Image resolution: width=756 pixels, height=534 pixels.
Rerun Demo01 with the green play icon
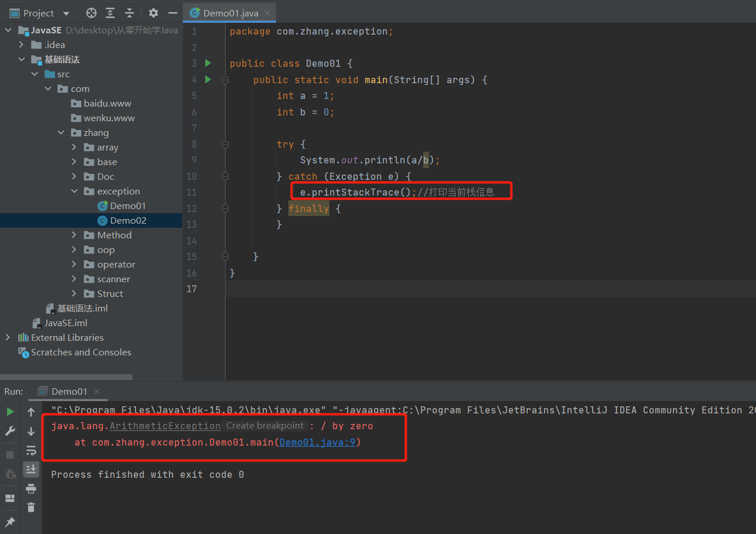[10, 412]
